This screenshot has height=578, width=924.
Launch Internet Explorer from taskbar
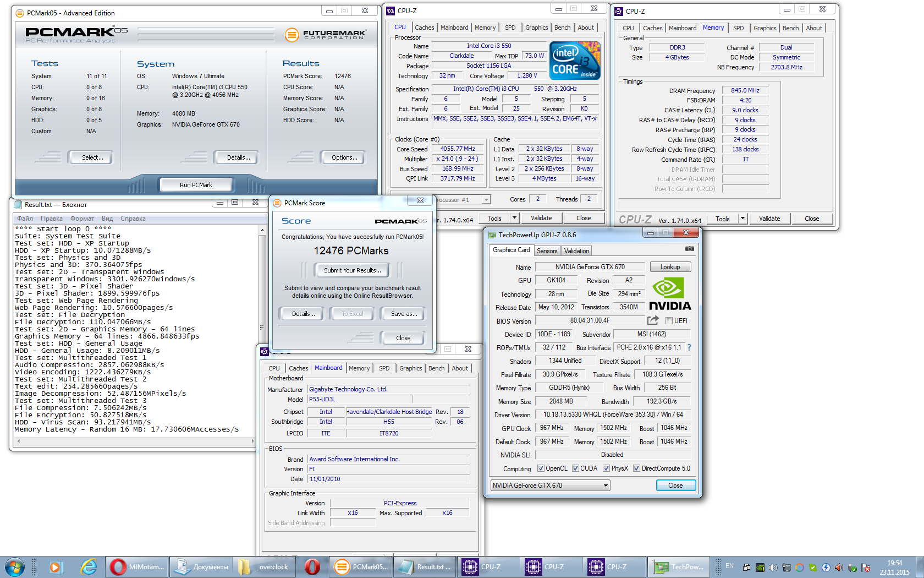tap(88, 566)
